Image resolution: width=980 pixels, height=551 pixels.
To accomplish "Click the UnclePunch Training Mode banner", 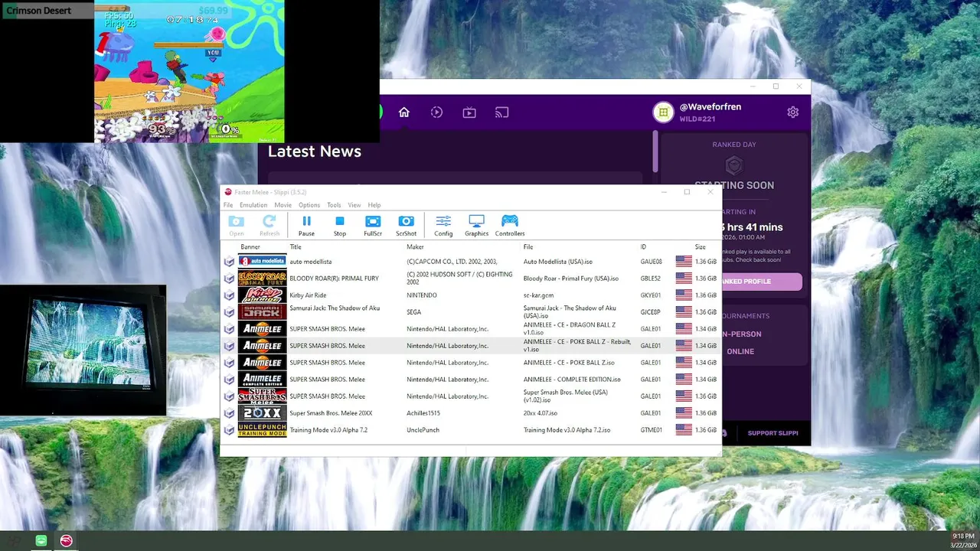I will (263, 430).
